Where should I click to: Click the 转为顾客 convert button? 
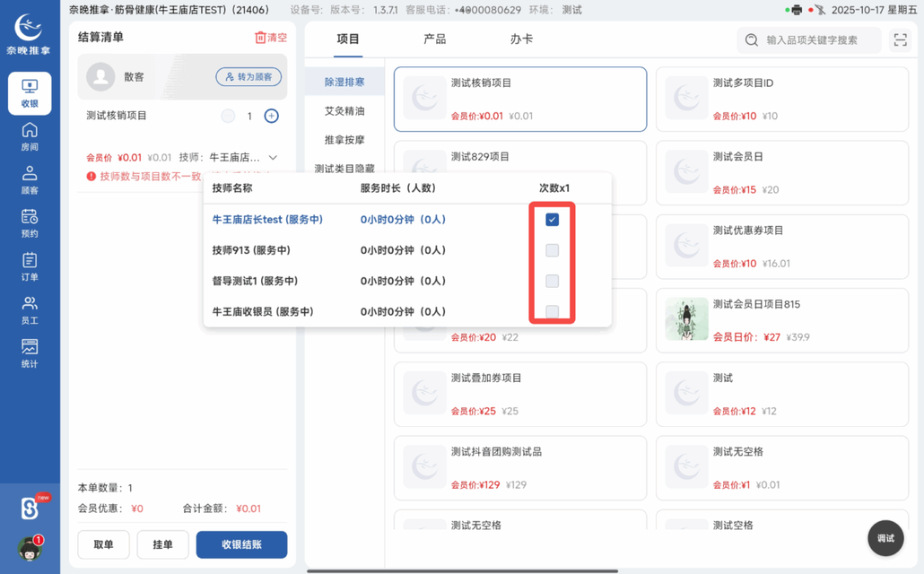[248, 78]
